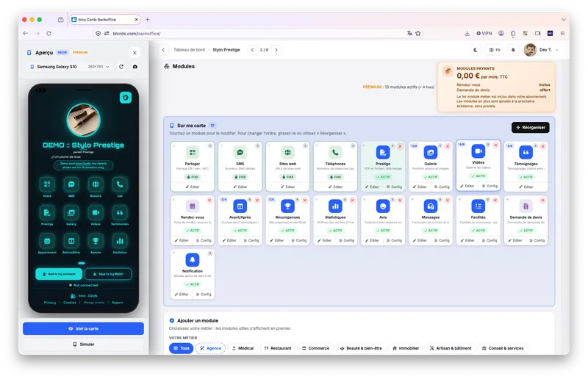Click the Avis smiley icon
Viewport: 588px width, 379px height.
click(382, 206)
